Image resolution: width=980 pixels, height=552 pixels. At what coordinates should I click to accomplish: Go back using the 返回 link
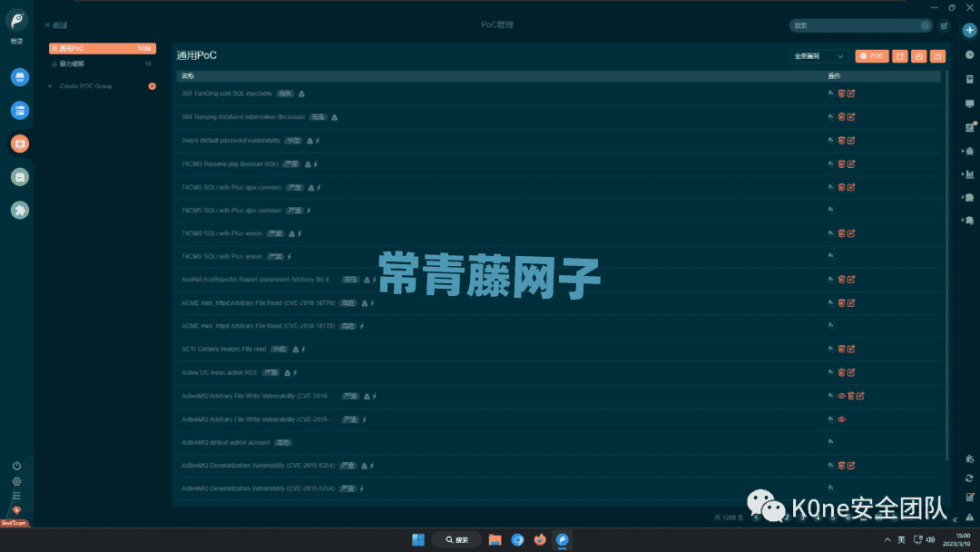point(56,25)
